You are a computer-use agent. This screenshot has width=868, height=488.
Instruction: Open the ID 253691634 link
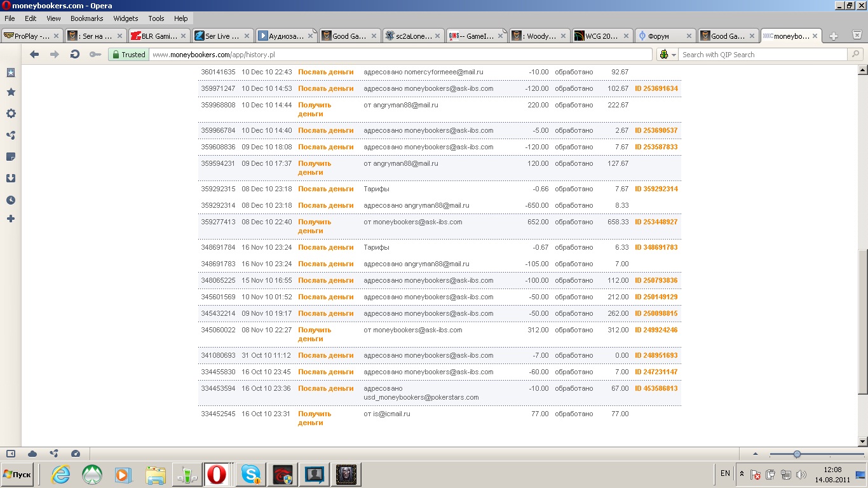[656, 88]
